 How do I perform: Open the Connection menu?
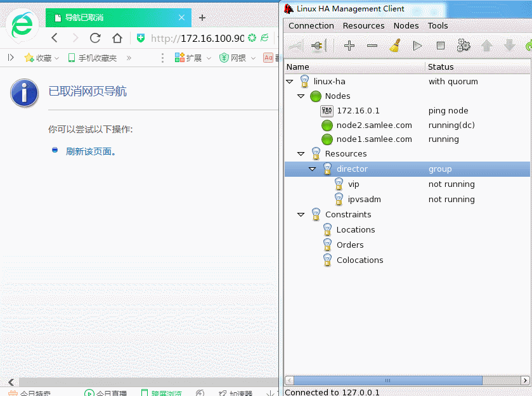pyautogui.click(x=311, y=26)
